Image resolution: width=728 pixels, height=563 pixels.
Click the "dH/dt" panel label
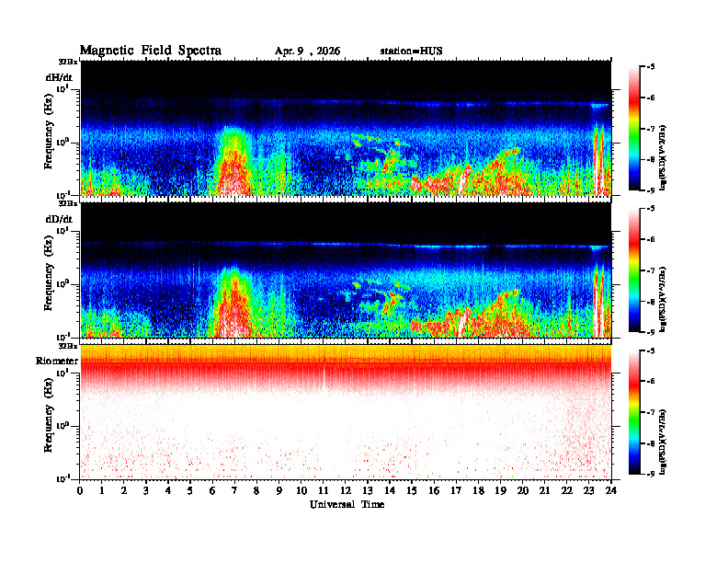click(59, 77)
